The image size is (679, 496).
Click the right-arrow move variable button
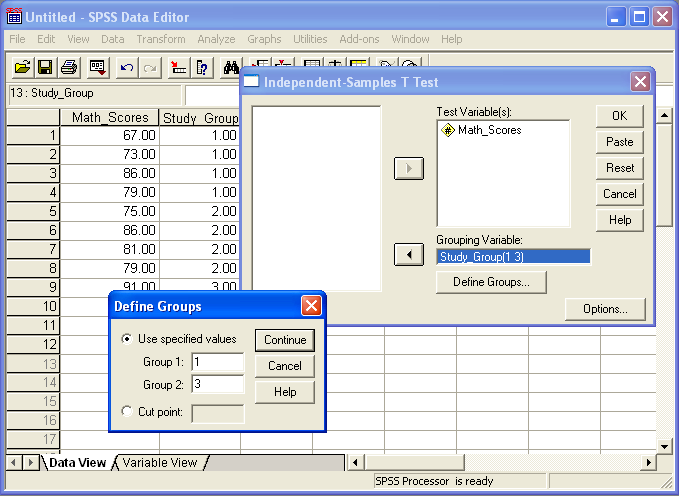click(x=409, y=169)
